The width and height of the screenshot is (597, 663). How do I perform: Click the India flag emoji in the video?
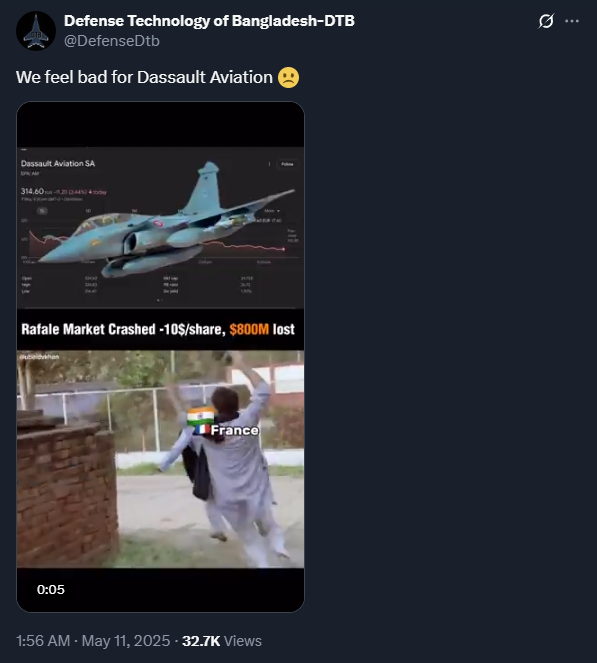(201, 416)
